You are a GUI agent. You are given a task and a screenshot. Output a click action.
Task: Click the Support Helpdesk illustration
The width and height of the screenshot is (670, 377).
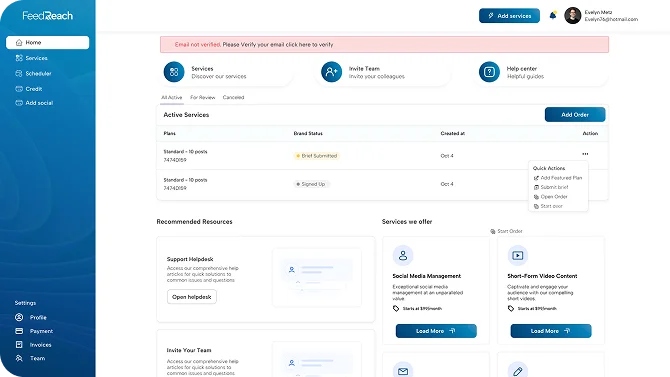(317, 277)
